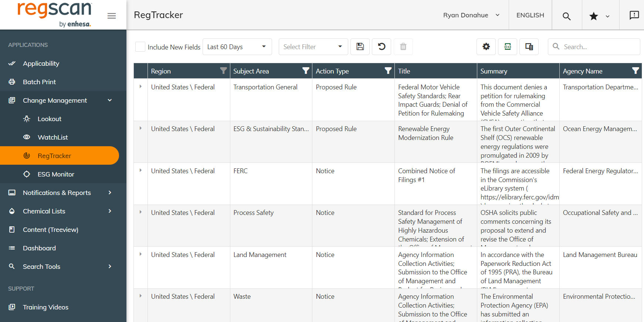644x322 pixels.
Task: Filter the Action Type column
Action: tap(388, 71)
